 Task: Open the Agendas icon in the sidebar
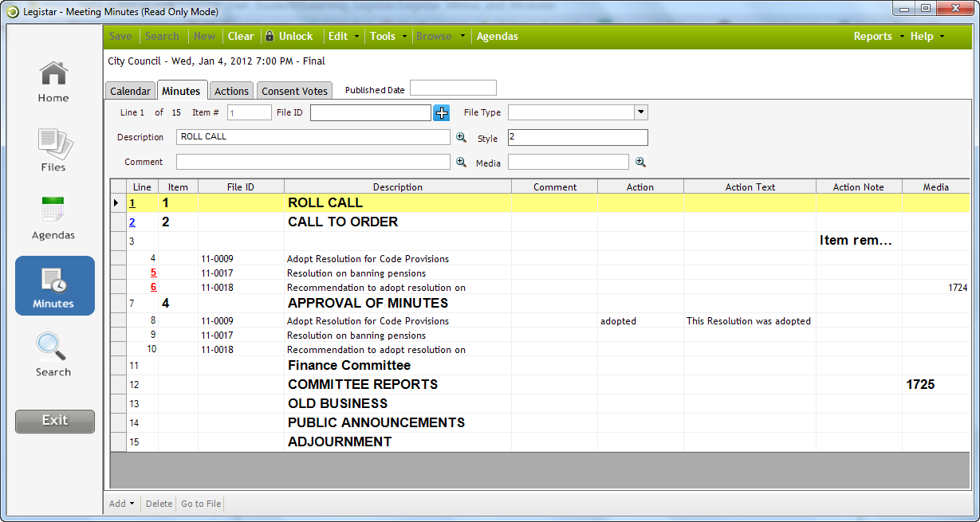(53, 215)
